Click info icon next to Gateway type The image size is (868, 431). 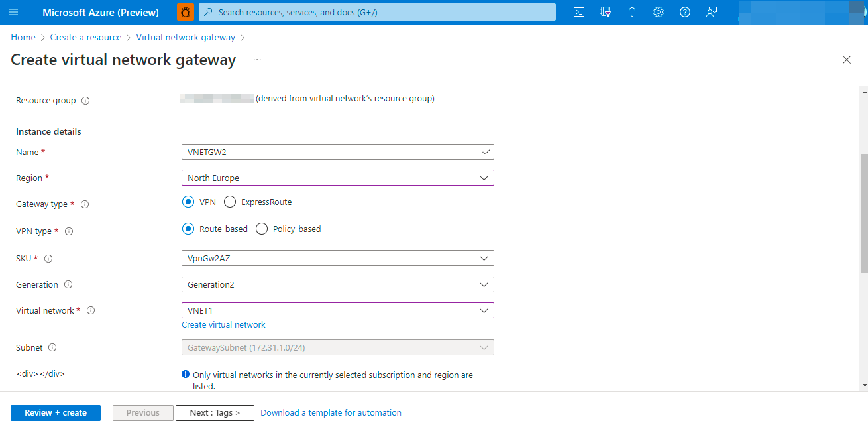click(x=85, y=204)
